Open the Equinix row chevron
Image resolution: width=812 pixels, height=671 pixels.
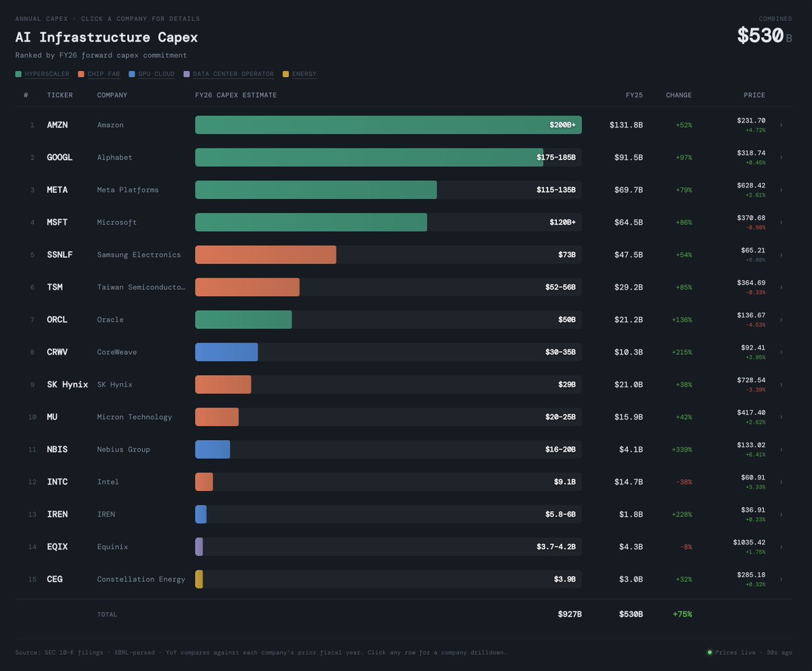click(781, 547)
